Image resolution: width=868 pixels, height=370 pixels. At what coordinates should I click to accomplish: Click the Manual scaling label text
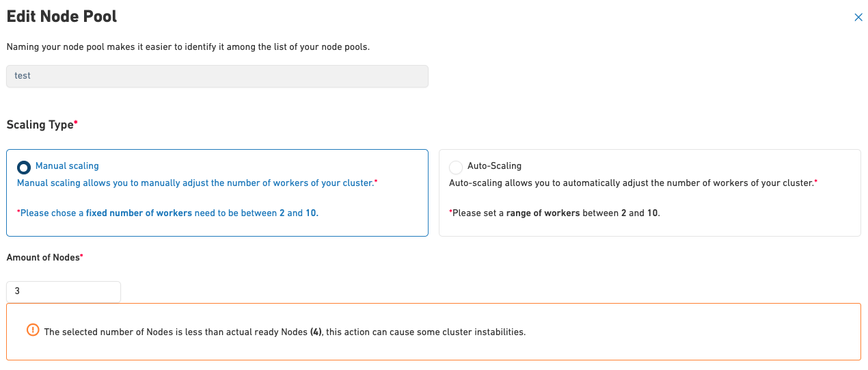[x=67, y=166]
